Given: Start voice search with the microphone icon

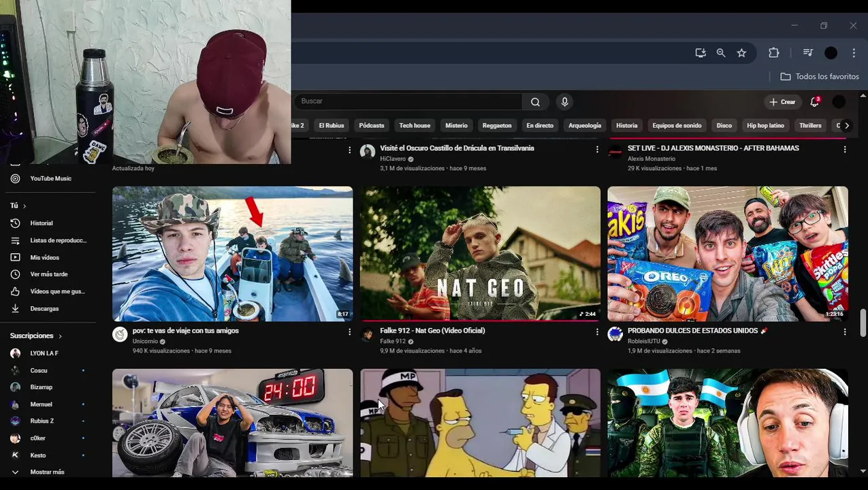Looking at the screenshot, I should pos(564,102).
